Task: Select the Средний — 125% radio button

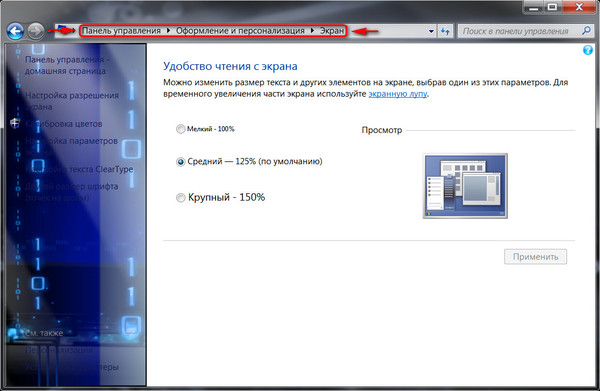Action: [180, 162]
